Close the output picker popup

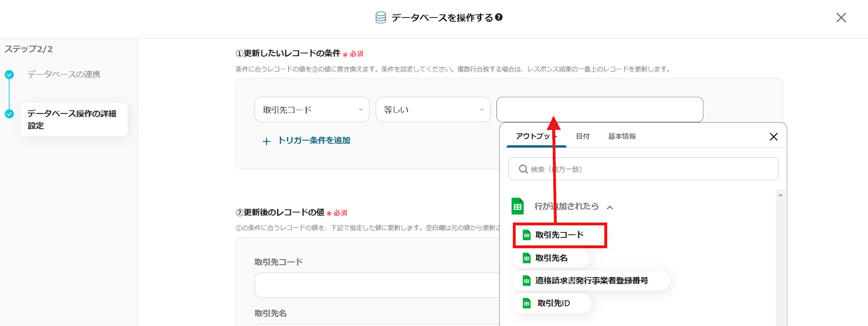coord(774,137)
